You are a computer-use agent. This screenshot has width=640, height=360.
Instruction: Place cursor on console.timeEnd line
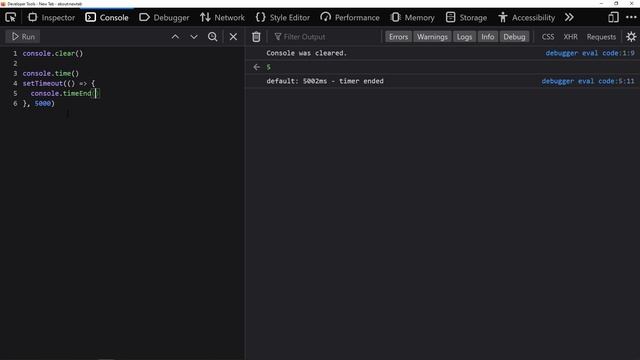pyautogui.click(x=65, y=93)
